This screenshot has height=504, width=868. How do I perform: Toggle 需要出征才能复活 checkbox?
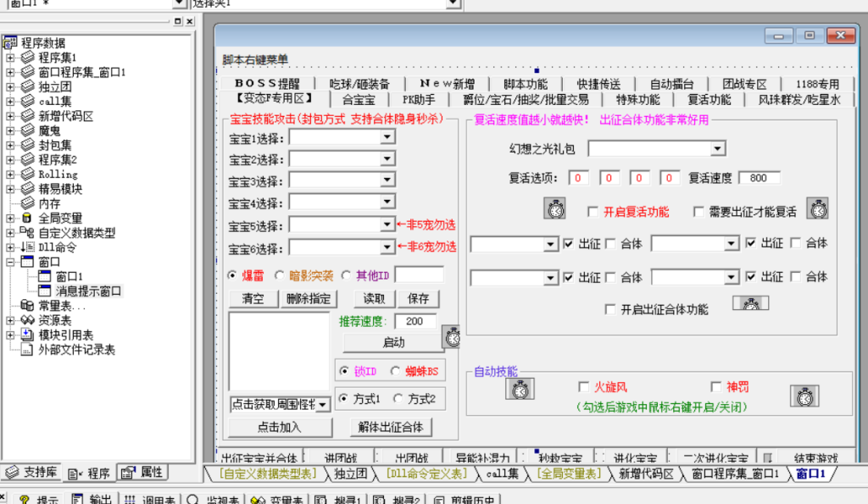click(698, 212)
